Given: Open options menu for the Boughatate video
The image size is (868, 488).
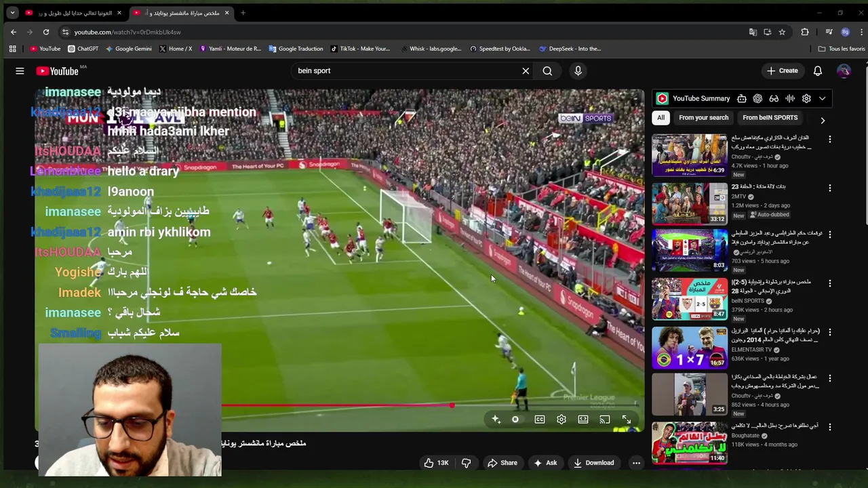Looking at the screenshot, I should [830, 427].
